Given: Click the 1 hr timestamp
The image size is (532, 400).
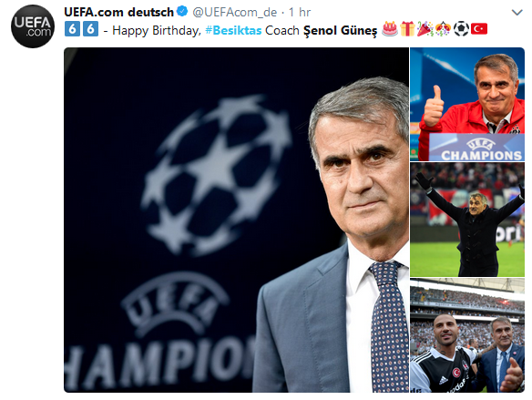Looking at the screenshot, I should [300, 12].
